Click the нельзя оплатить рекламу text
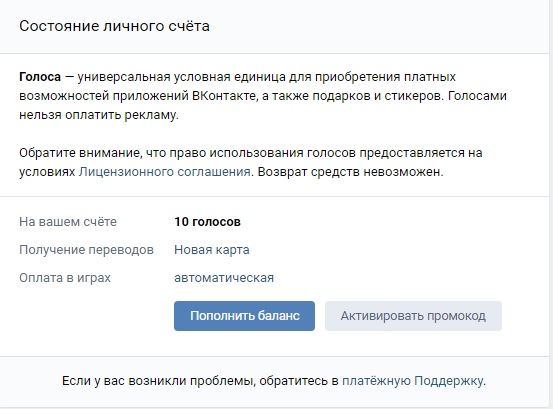 tap(98, 115)
